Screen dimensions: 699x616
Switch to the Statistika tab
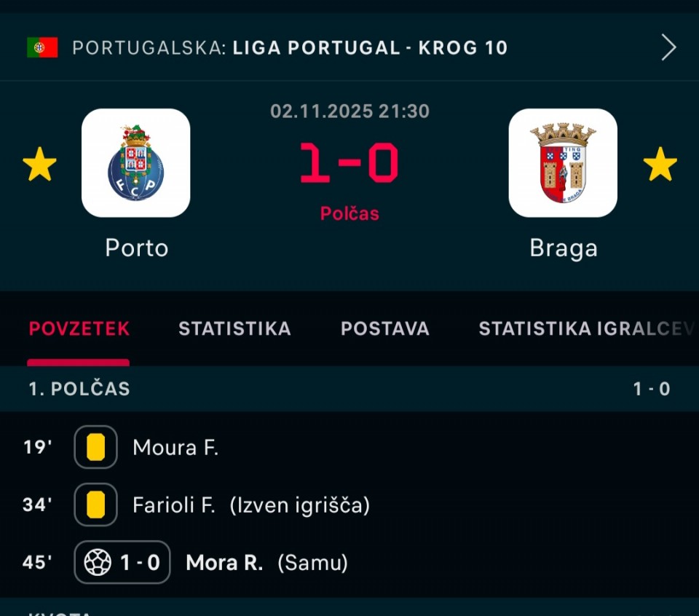[234, 329]
